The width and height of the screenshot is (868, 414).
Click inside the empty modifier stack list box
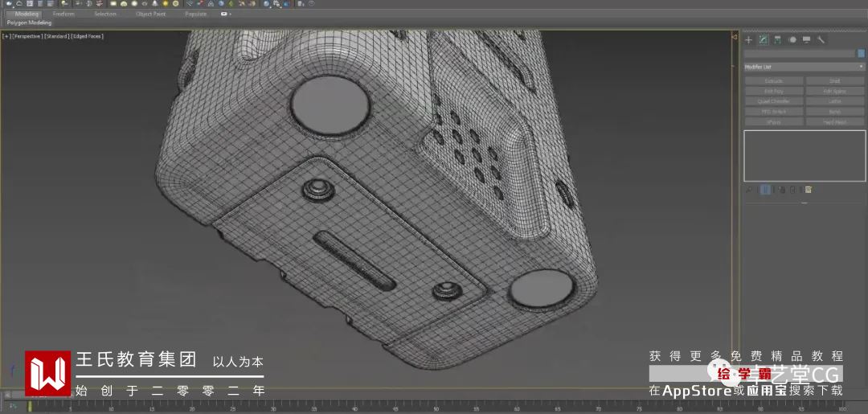coord(805,156)
